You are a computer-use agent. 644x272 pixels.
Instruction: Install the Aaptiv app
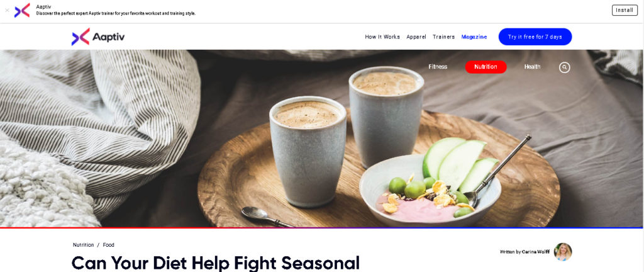tap(625, 10)
